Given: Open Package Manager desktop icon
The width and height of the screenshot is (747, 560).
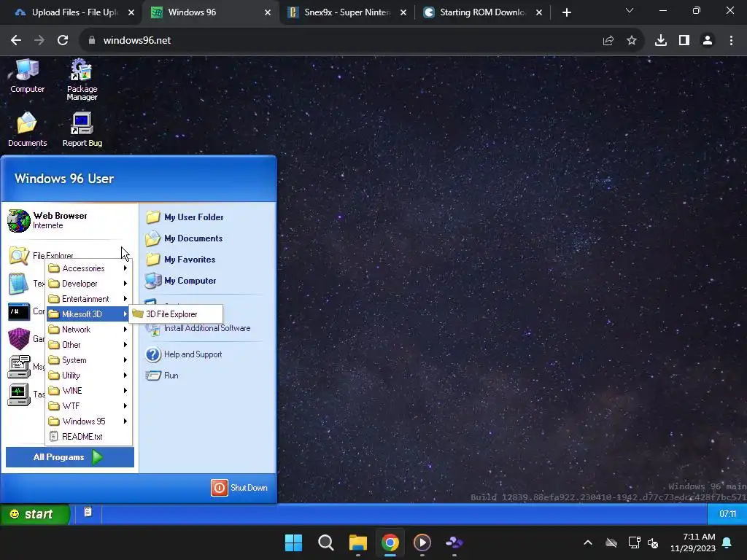Looking at the screenshot, I should [x=82, y=79].
